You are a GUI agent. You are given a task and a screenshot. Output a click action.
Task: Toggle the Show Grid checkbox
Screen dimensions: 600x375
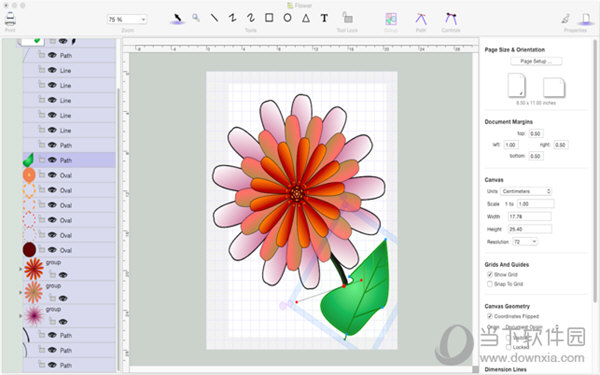click(489, 274)
